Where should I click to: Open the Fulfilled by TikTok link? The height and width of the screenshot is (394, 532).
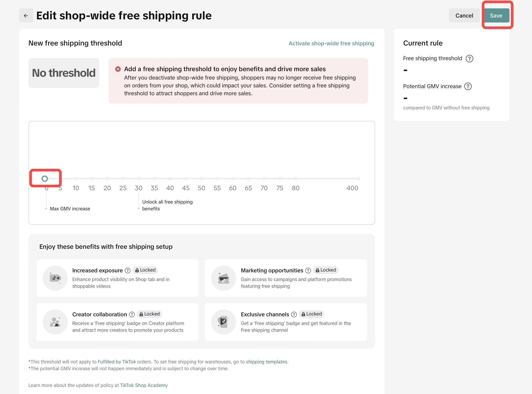tap(117, 362)
